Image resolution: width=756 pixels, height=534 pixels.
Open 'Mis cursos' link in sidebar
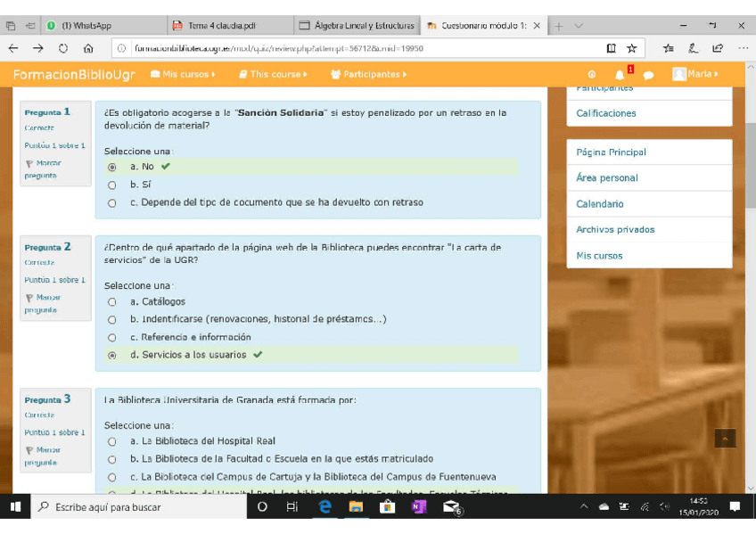point(599,256)
